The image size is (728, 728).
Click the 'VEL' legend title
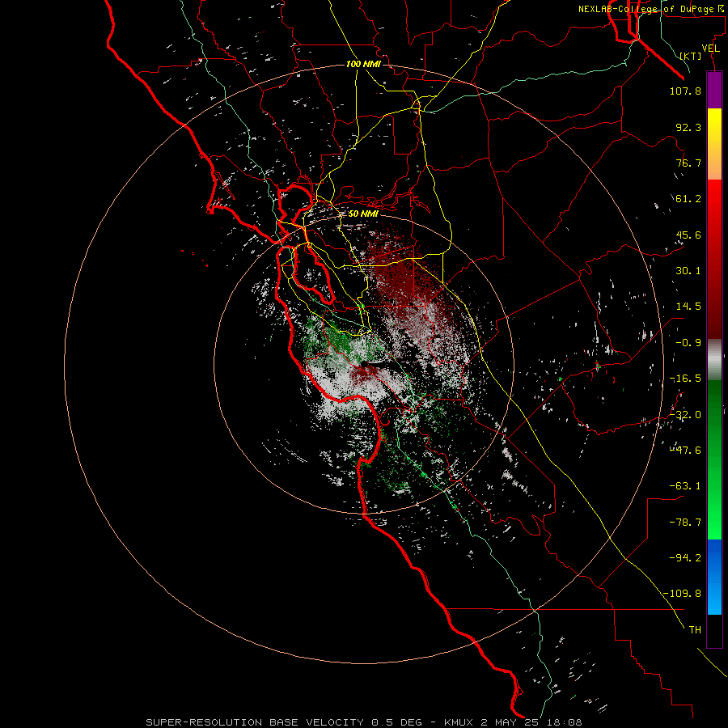[x=710, y=49]
